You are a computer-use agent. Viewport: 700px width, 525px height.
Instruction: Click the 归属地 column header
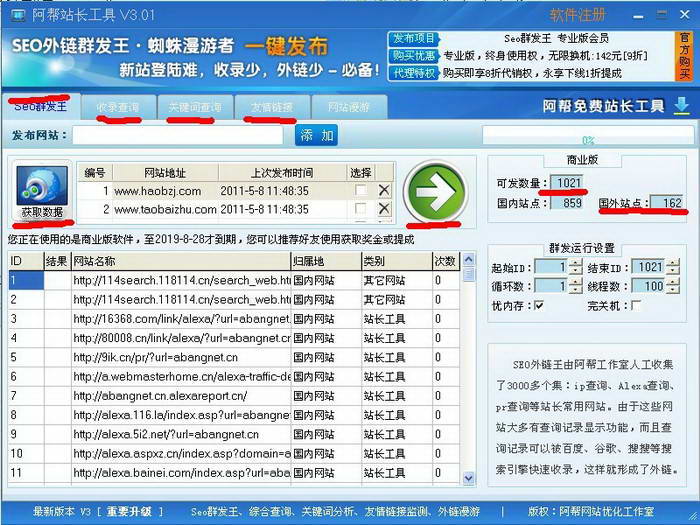[326, 261]
